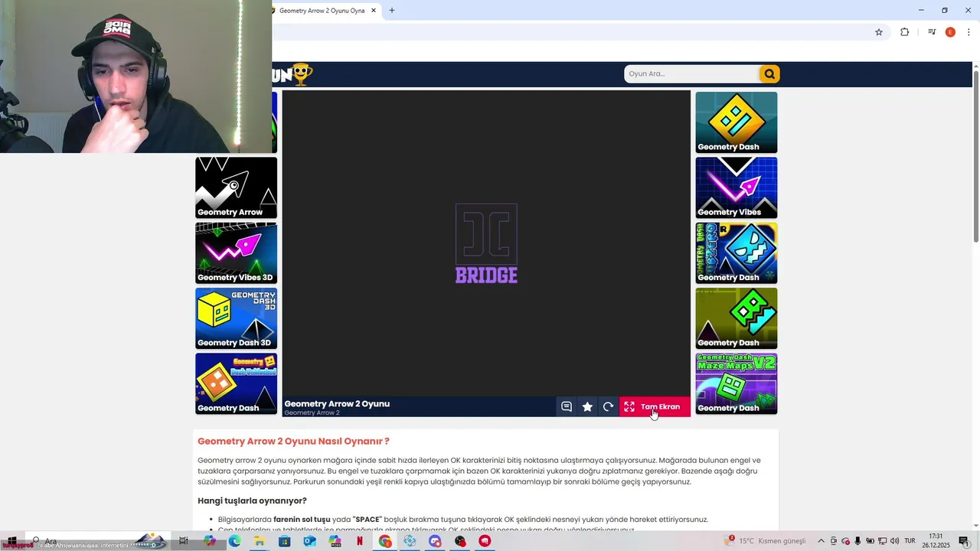Click the microphone icon in system tray
The width and height of the screenshot is (980, 551).
coord(858,541)
